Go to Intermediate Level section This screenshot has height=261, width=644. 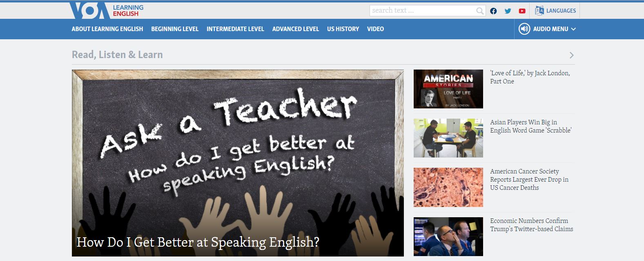click(x=235, y=29)
